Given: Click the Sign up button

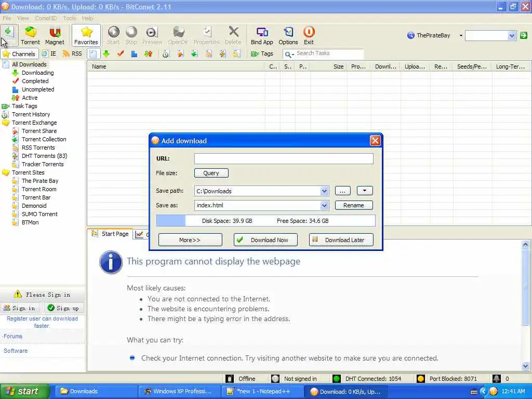Looking at the screenshot, I should tap(63, 308).
